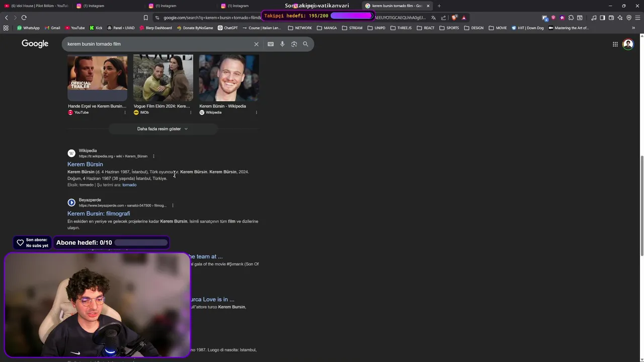Image resolution: width=644 pixels, height=362 pixels.
Task: Open the Google apps grid
Action: coord(615,44)
